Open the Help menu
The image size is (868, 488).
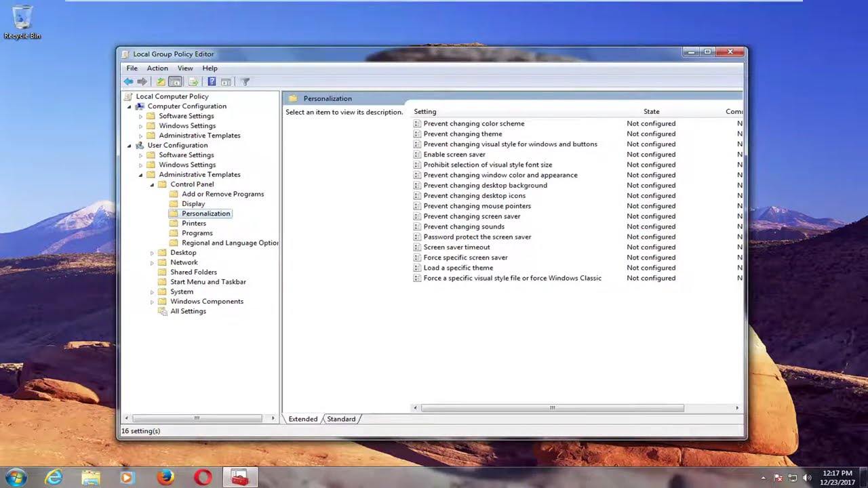210,68
